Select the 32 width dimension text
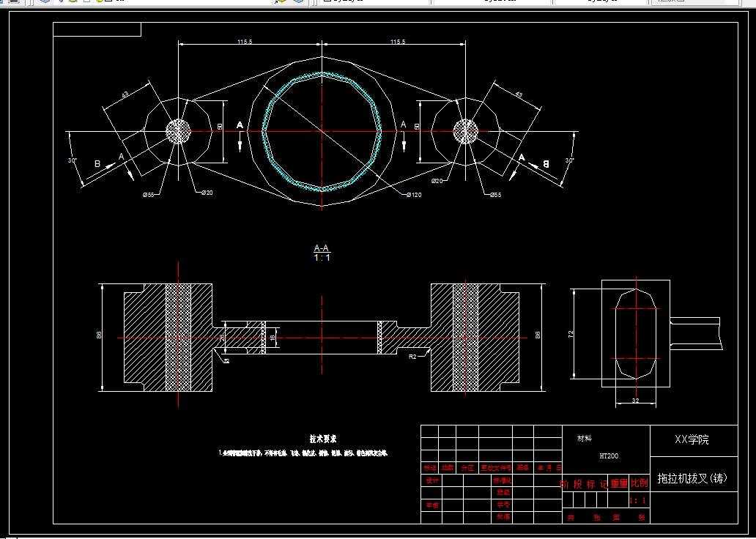Screen dimensions: 756x539 (635, 400)
